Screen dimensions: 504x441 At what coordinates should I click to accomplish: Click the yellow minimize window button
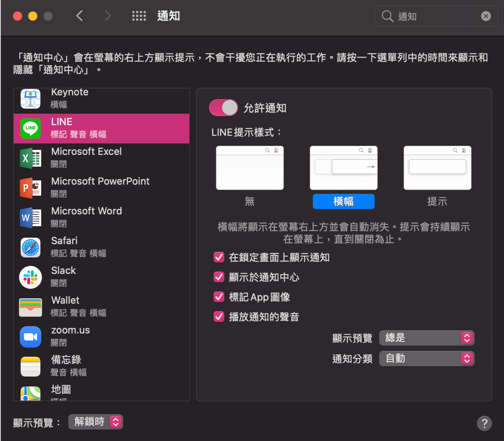coord(33,16)
